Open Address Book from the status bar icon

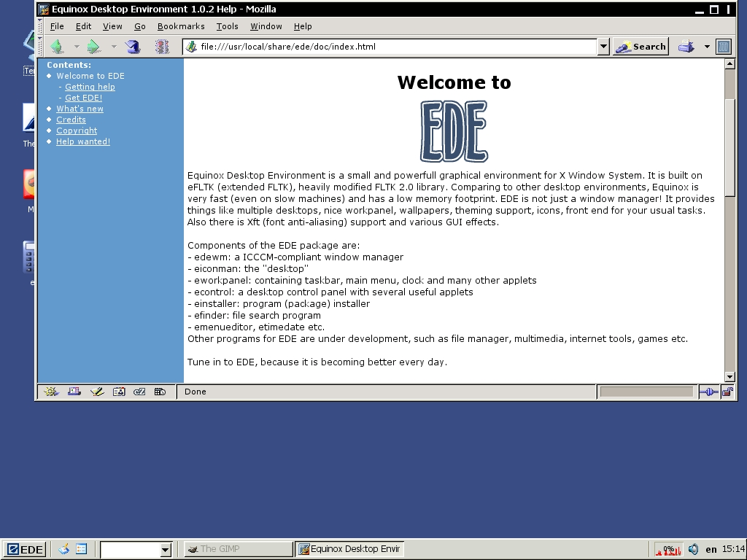(119, 392)
